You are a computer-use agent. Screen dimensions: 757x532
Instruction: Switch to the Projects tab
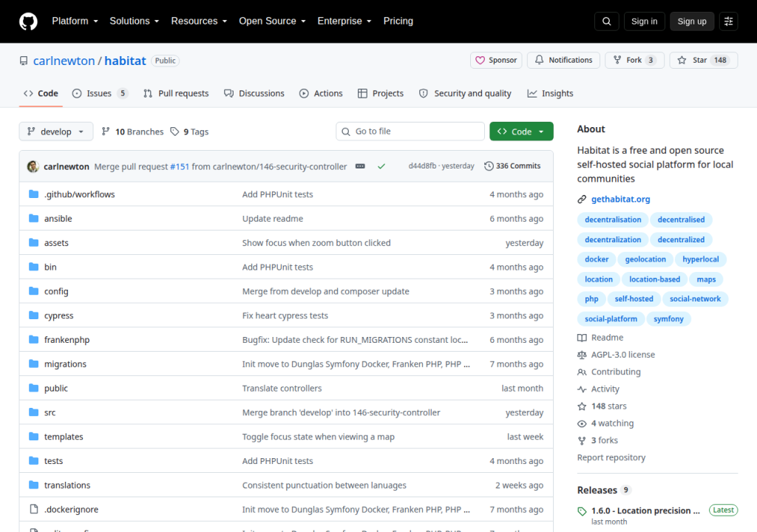[x=381, y=94]
